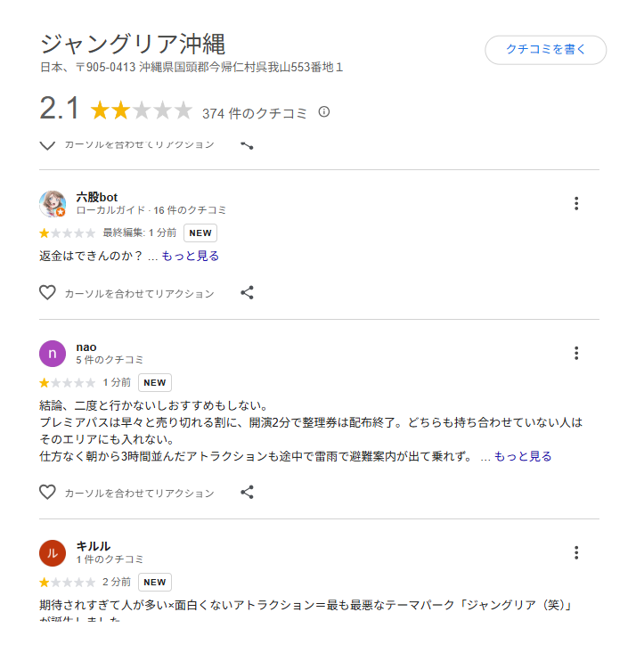
Task: Open three-dot menu for 六股bot review
Action: click(x=576, y=204)
